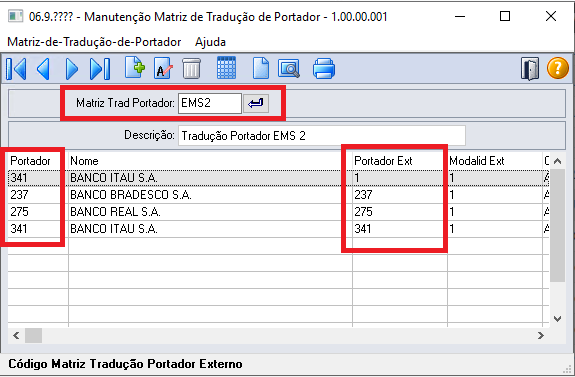Image resolution: width=575 pixels, height=377 pixels.
Task: Click Portador Ext cell with value 1
Action: tap(400, 178)
